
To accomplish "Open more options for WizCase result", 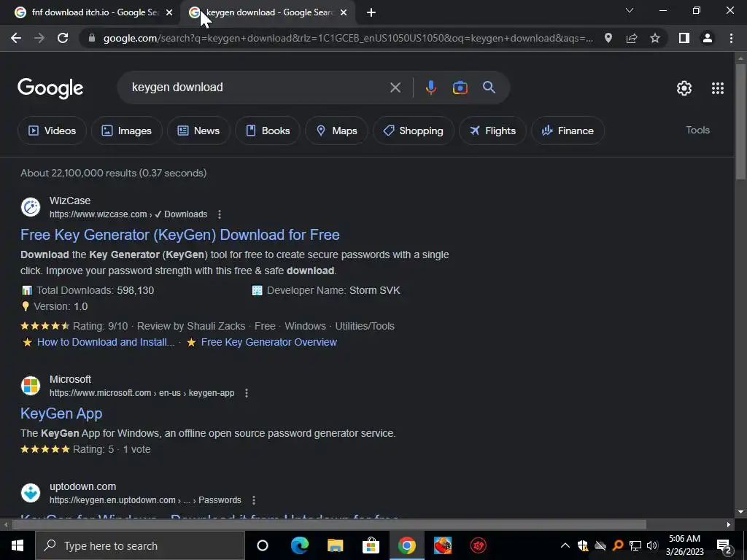I will coord(219,214).
